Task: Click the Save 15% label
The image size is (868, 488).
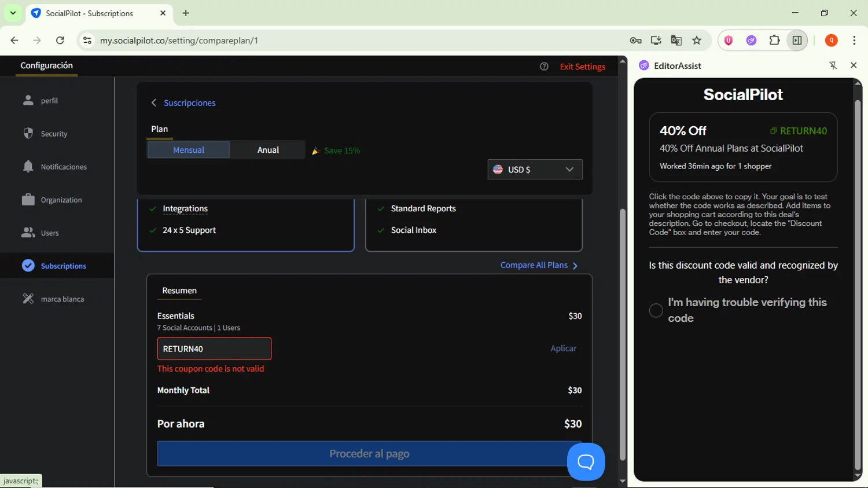Action: (x=342, y=151)
